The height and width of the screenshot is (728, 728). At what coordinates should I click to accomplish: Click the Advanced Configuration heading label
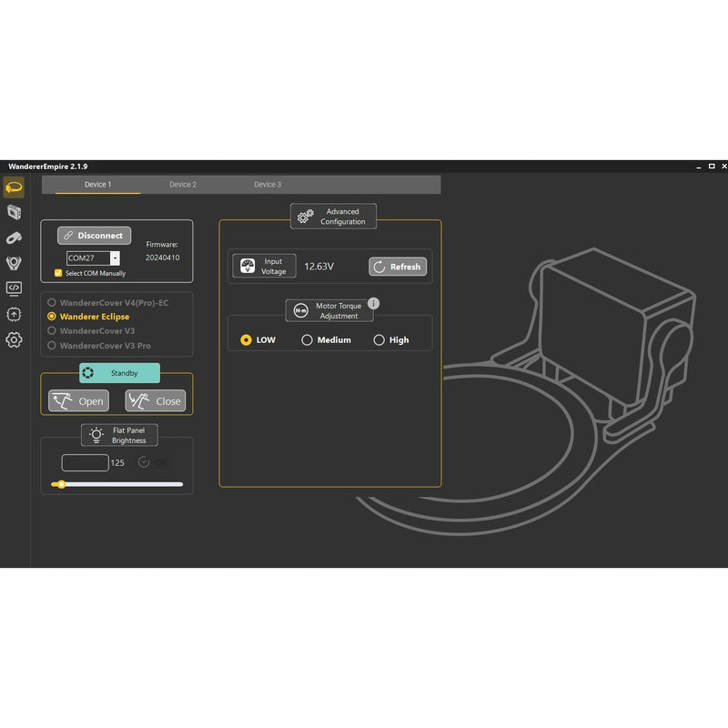pyautogui.click(x=343, y=217)
